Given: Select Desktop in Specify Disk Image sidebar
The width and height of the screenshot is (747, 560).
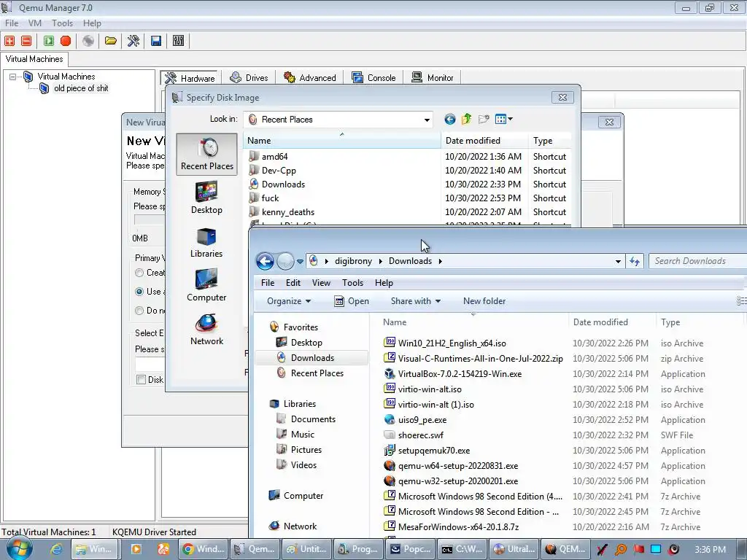Looking at the screenshot, I should click(x=206, y=198).
